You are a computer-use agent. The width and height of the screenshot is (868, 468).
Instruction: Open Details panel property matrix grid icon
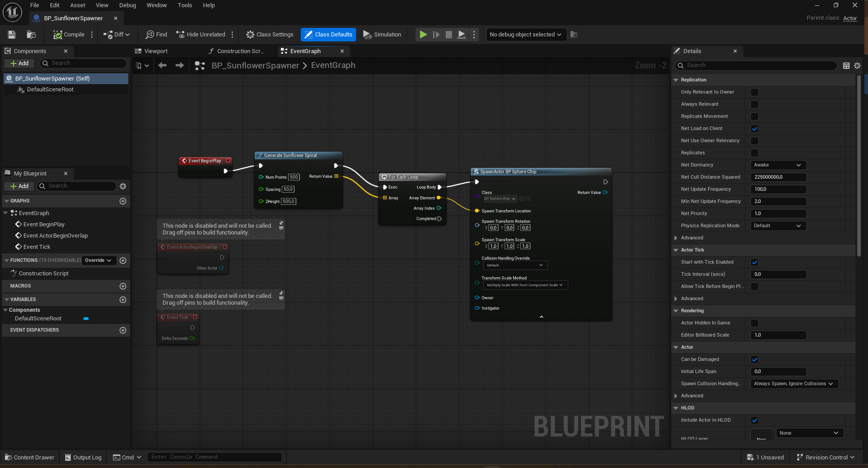[x=846, y=66]
